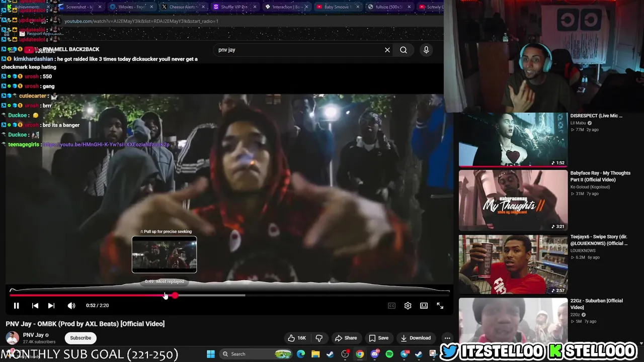
Task: Switch to the Interaction tab
Action: (286, 7)
